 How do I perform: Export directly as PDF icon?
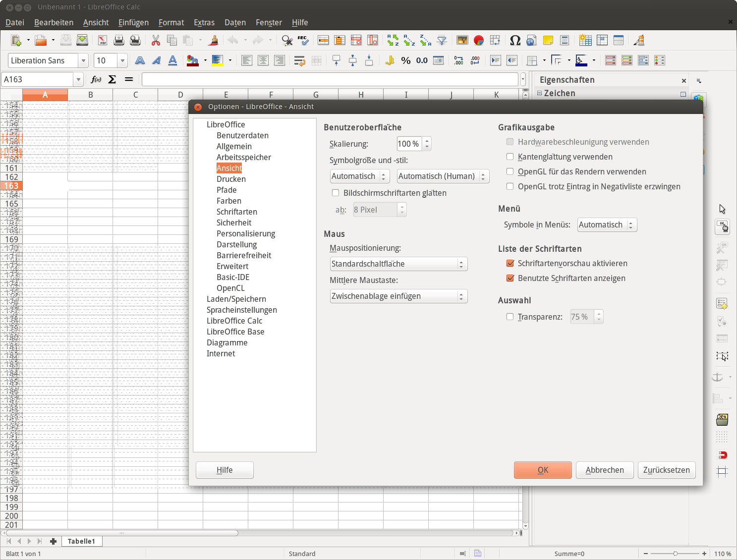103,41
